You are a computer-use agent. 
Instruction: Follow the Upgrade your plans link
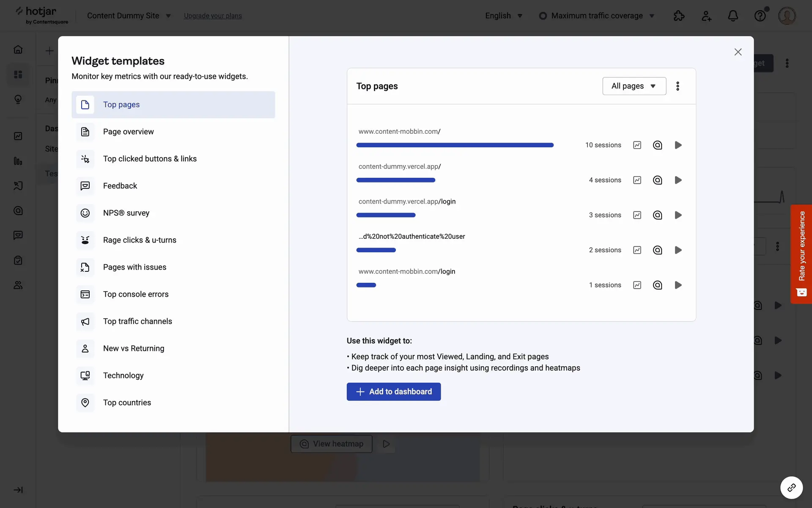coord(213,16)
